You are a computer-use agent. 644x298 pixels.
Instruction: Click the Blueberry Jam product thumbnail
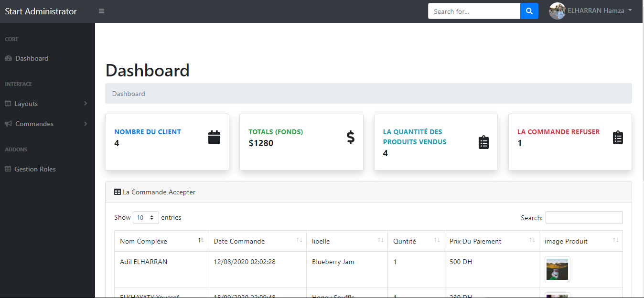pyautogui.click(x=557, y=269)
